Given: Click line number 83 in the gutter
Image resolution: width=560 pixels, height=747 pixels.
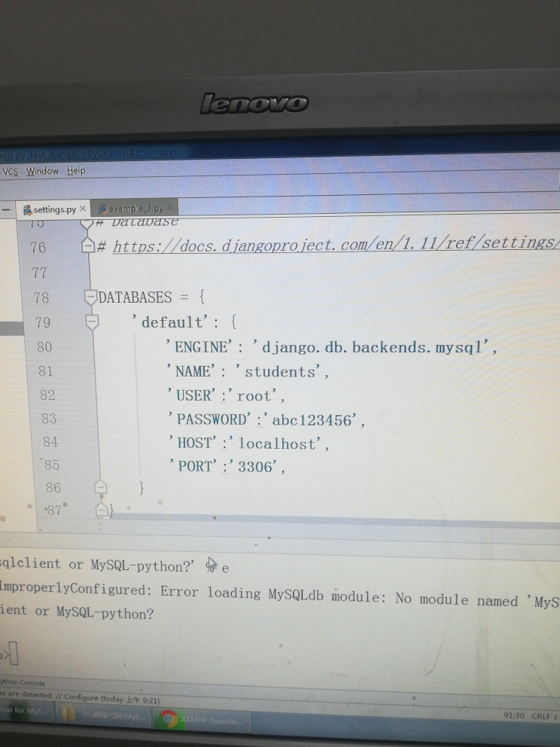Looking at the screenshot, I should pos(49,418).
